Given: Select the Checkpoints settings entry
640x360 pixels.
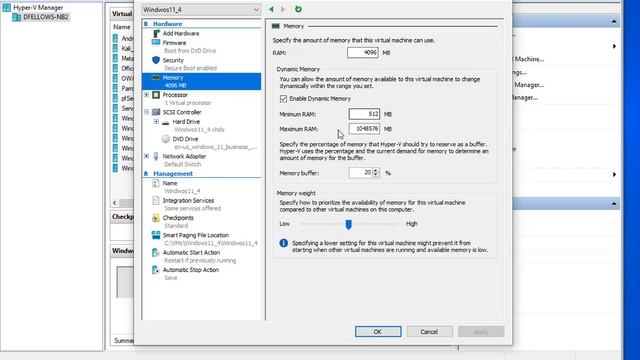Looking at the screenshot, I should point(178,218).
